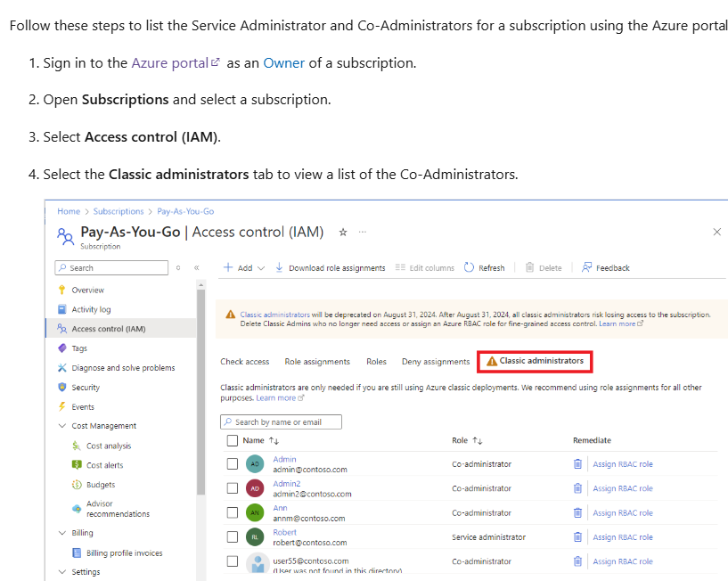Image resolution: width=728 pixels, height=581 pixels.
Task: Click Assign RBAC role for user55
Action: [623, 561]
